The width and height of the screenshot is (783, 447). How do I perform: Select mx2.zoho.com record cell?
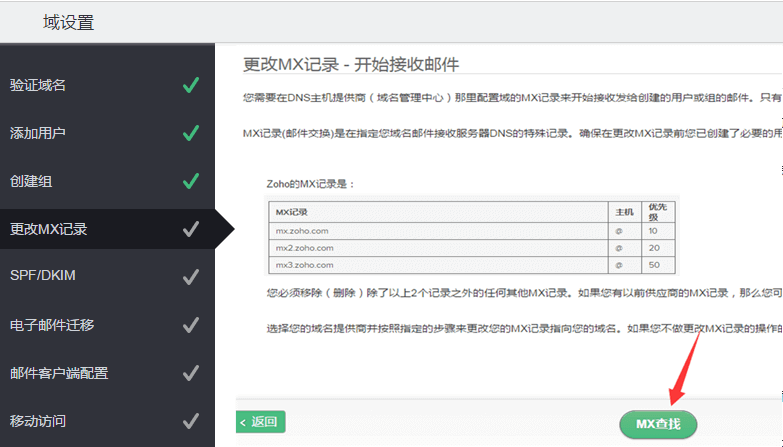click(x=438, y=248)
